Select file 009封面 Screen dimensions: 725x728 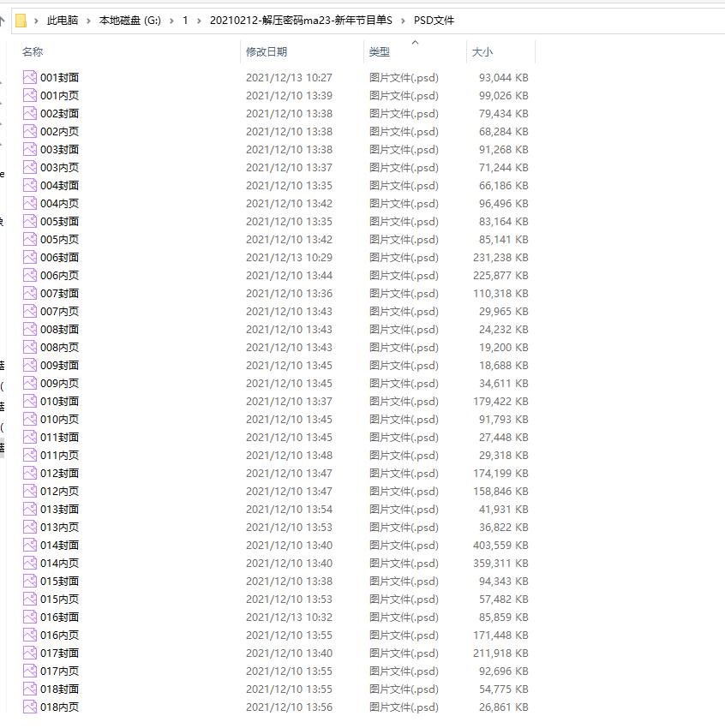(x=59, y=366)
